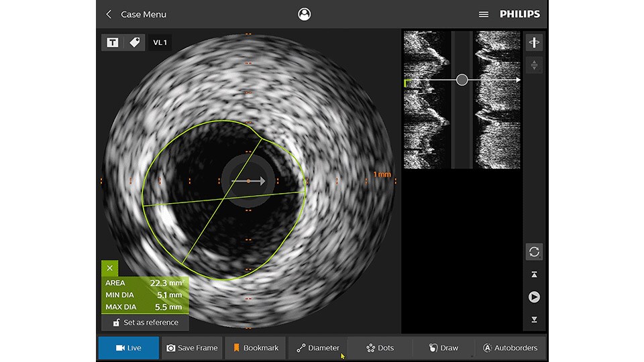
Task: Add a Bookmark
Action: click(255, 348)
